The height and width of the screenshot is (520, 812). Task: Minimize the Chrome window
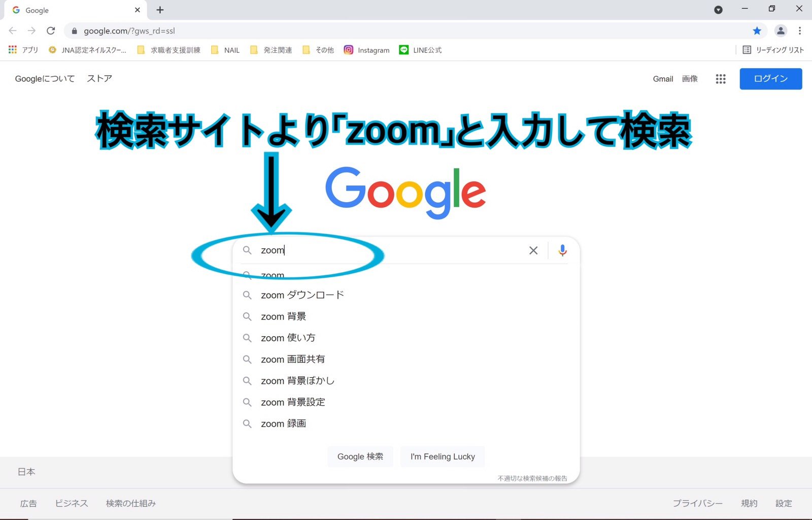pyautogui.click(x=745, y=9)
